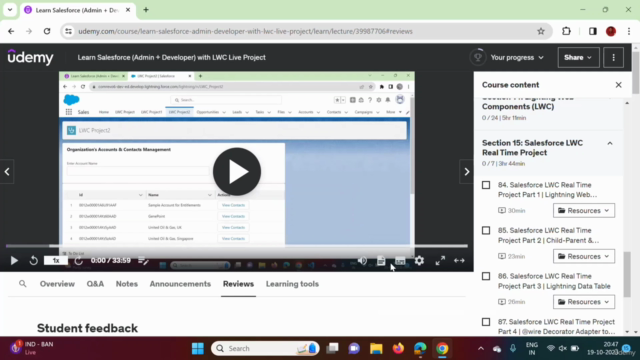This screenshot has height=360, width=640.
Task: Open Your progress dropdown
Action: click(x=517, y=58)
